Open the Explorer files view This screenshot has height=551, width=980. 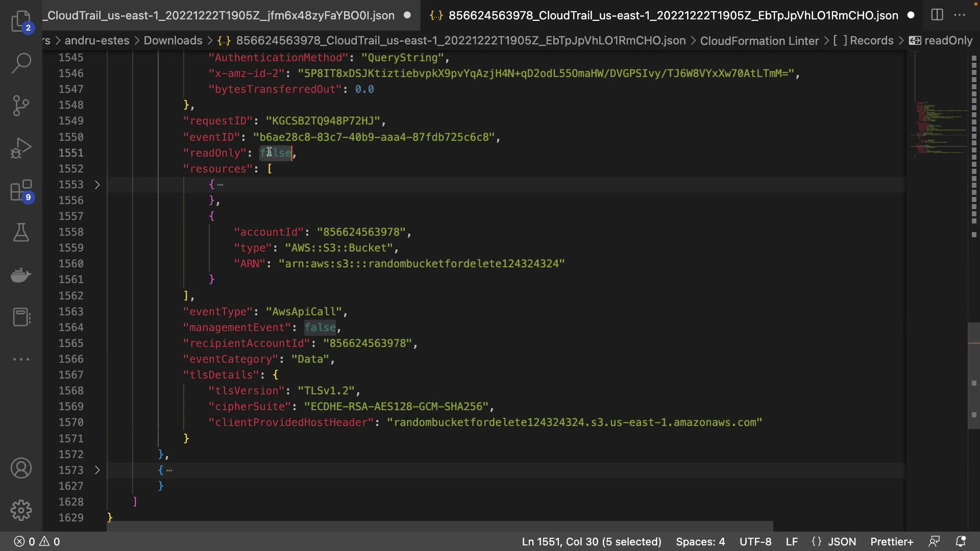click(21, 21)
